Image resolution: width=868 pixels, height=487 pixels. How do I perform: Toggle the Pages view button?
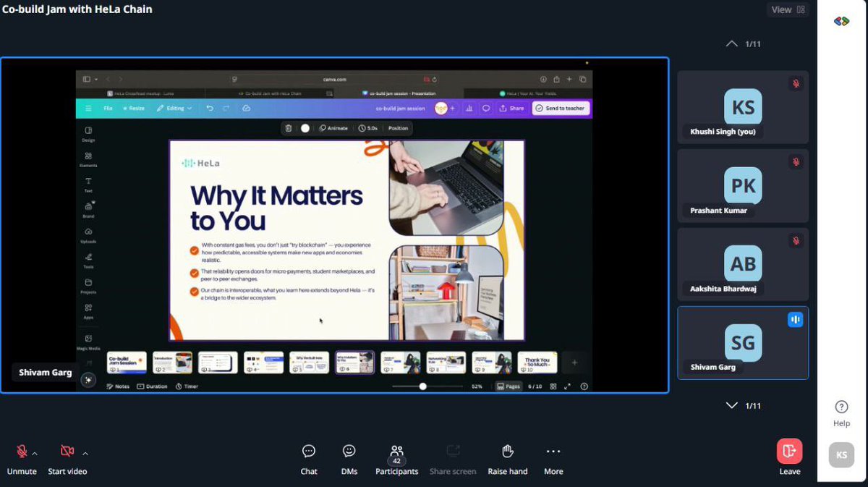509,386
